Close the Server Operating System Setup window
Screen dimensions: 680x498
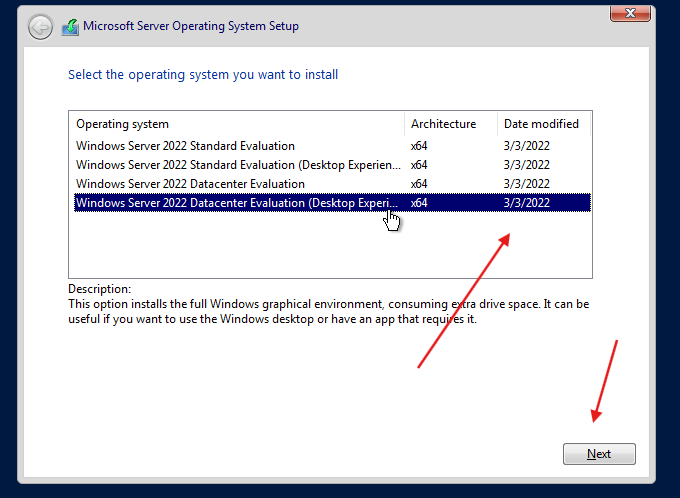click(632, 13)
